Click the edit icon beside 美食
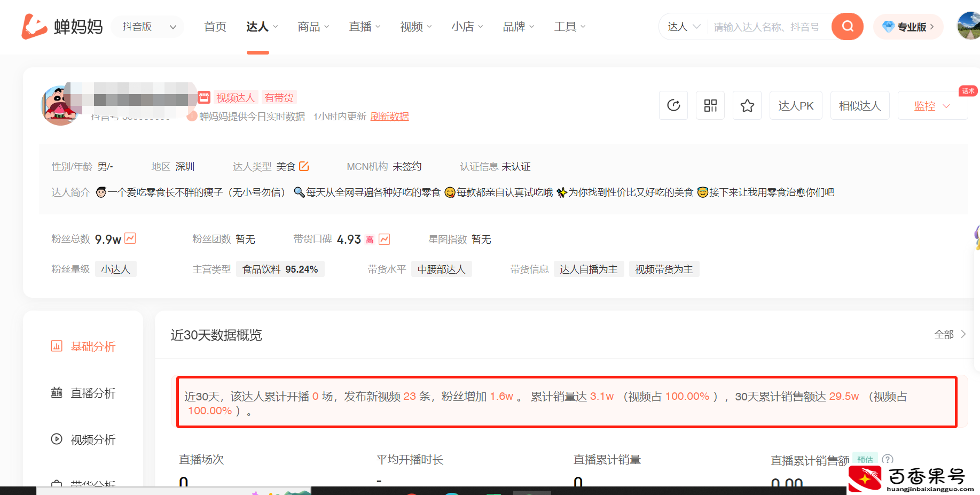This screenshot has height=495, width=980. 304,166
